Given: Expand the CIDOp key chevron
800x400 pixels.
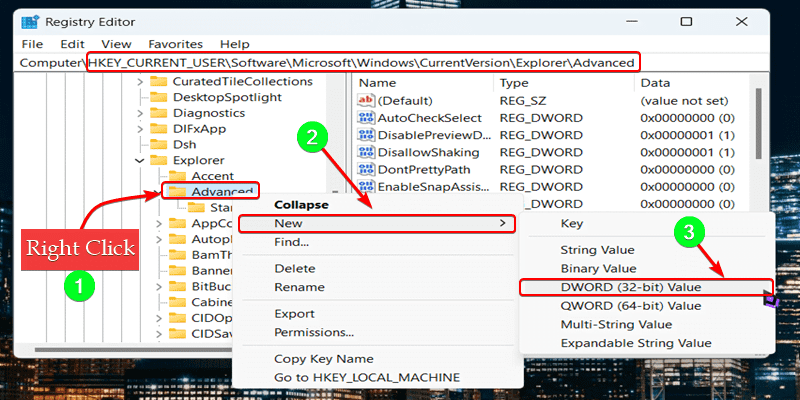Looking at the screenshot, I should tap(159, 318).
